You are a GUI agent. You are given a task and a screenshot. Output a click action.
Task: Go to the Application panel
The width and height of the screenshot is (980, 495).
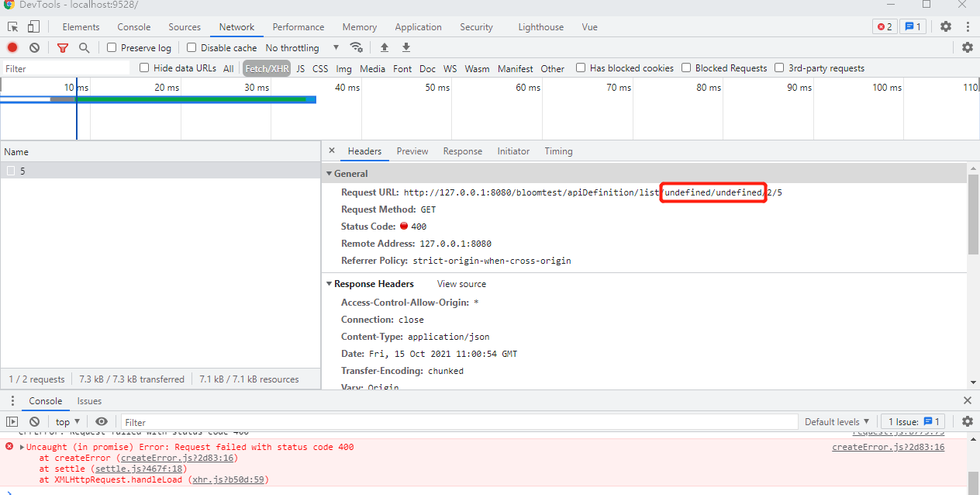coord(418,26)
